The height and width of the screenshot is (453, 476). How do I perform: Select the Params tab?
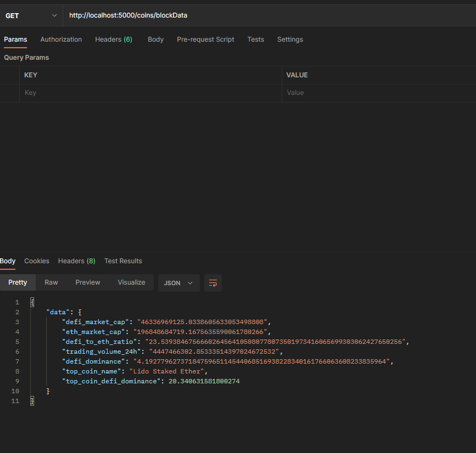(15, 39)
